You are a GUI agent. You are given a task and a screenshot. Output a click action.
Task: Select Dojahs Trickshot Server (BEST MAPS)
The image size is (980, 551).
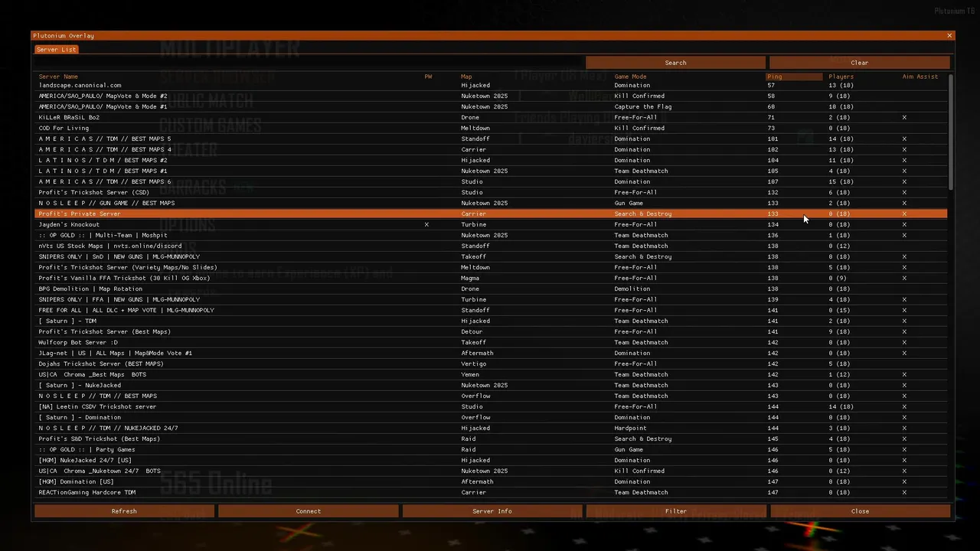491,364
